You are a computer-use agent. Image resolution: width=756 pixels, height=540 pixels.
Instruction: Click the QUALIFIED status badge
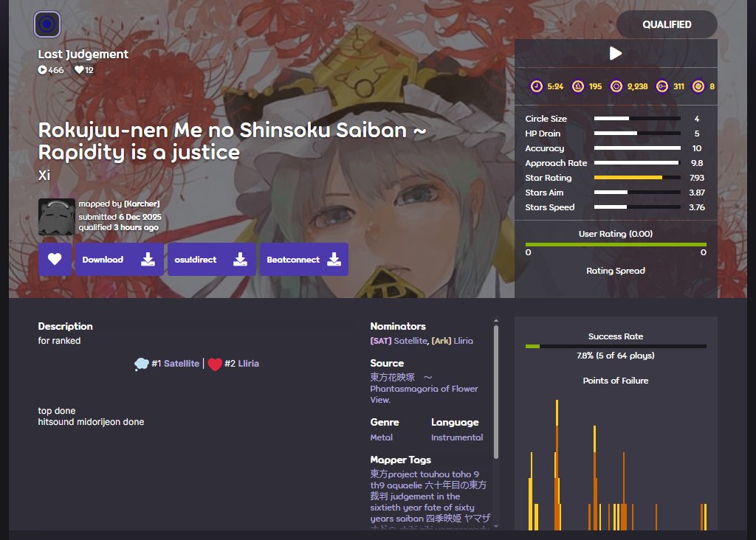pyautogui.click(x=667, y=24)
